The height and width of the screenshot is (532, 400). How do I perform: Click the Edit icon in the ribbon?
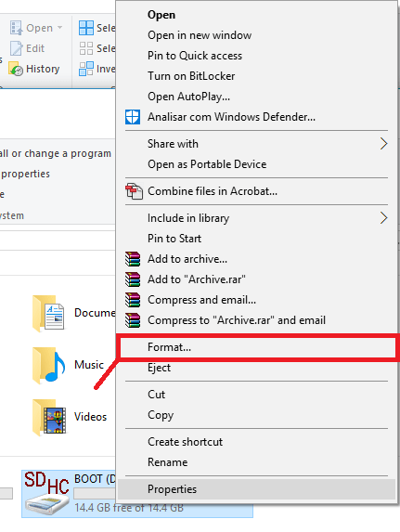click(16, 48)
